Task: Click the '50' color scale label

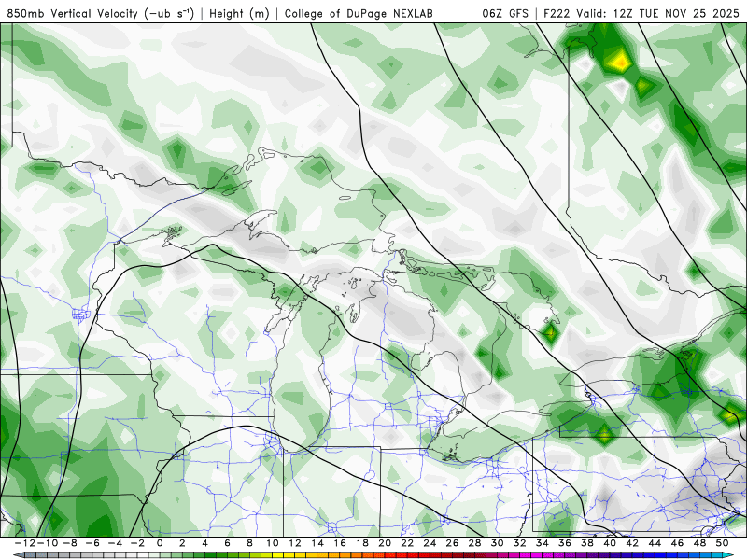Action: (722, 543)
